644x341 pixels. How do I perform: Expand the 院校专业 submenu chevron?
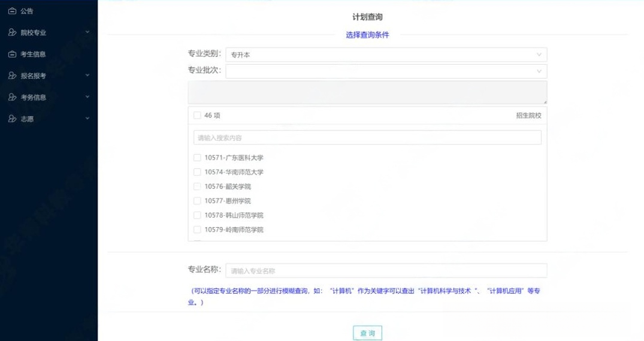pos(87,33)
